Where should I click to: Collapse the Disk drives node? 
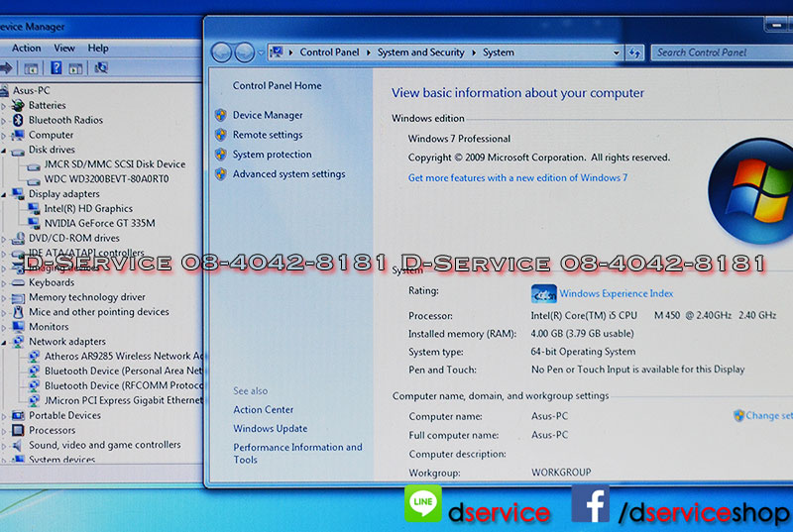pos(4,150)
